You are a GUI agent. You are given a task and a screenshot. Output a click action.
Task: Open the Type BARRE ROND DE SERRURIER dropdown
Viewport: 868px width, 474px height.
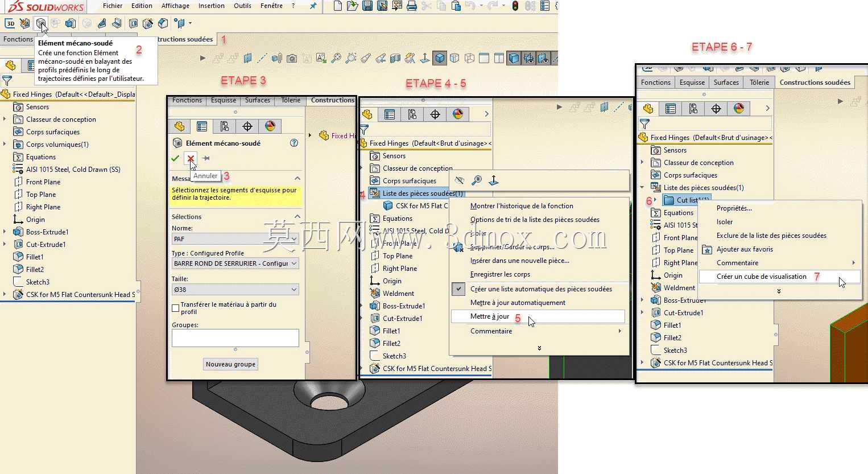tap(235, 263)
